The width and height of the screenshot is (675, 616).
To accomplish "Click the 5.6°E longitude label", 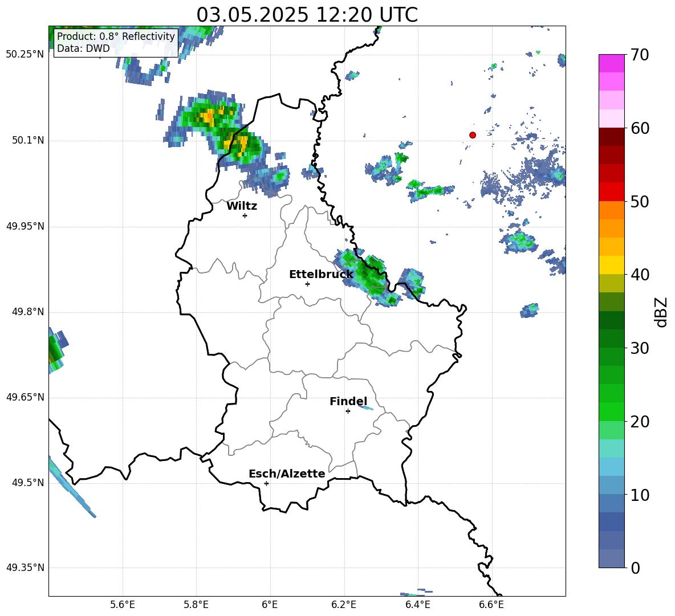I will (x=123, y=605).
